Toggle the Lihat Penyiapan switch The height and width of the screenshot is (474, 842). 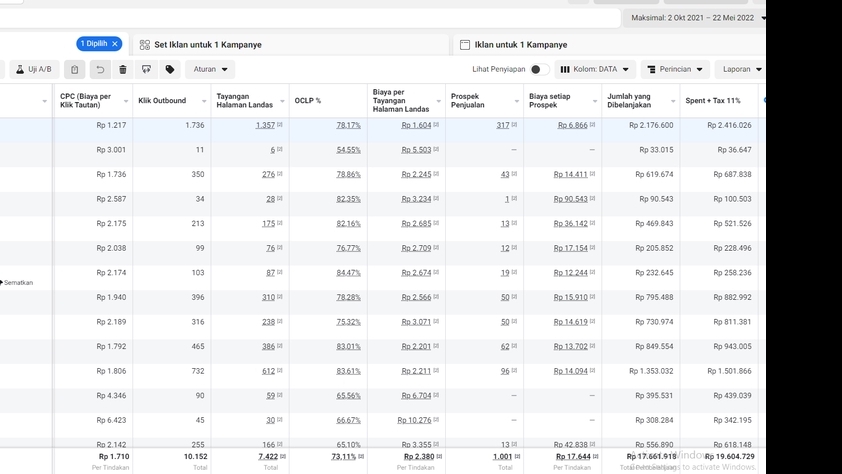(539, 69)
